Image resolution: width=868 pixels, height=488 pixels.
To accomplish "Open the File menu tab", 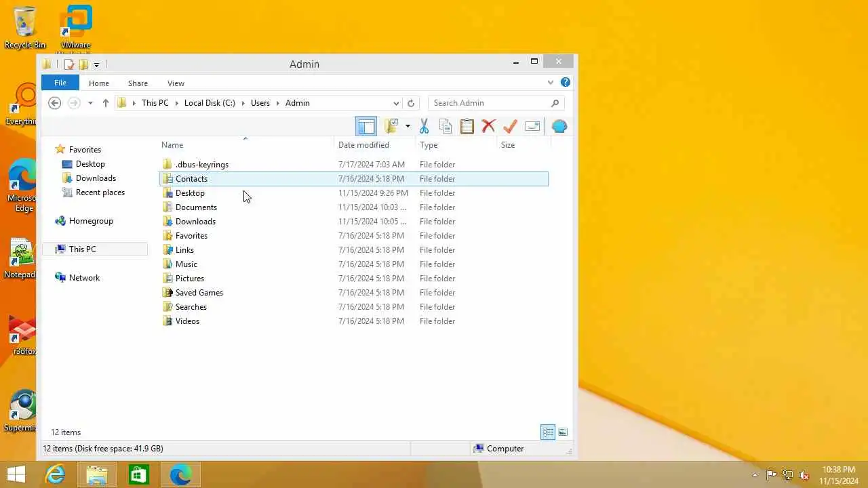I will pyautogui.click(x=60, y=83).
